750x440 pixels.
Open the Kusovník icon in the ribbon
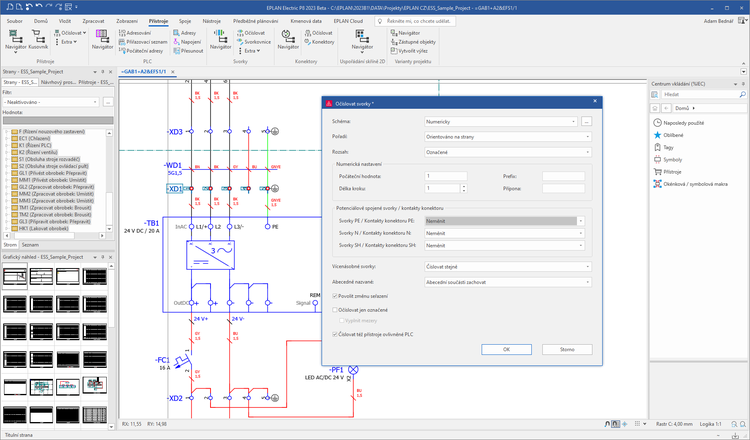pos(38,37)
